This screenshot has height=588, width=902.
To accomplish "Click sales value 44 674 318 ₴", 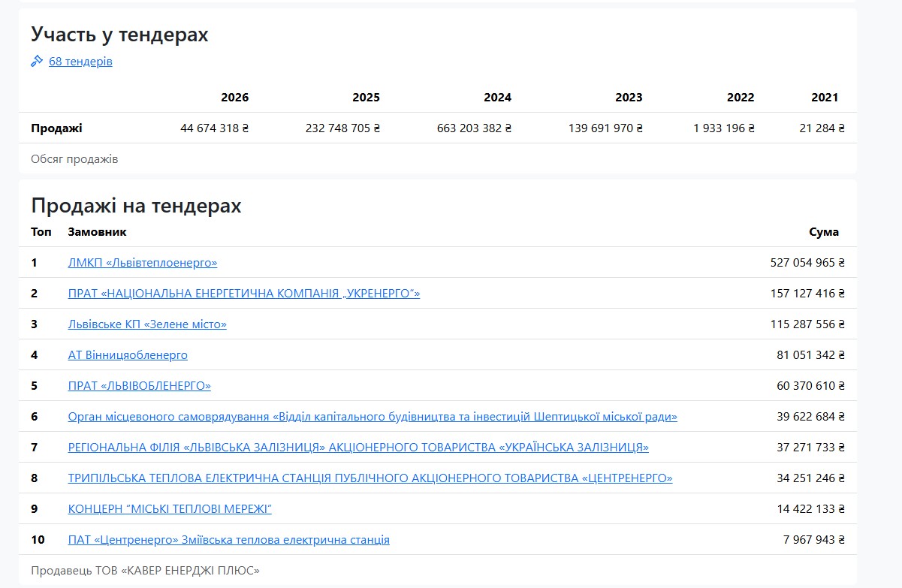I will tap(215, 128).
